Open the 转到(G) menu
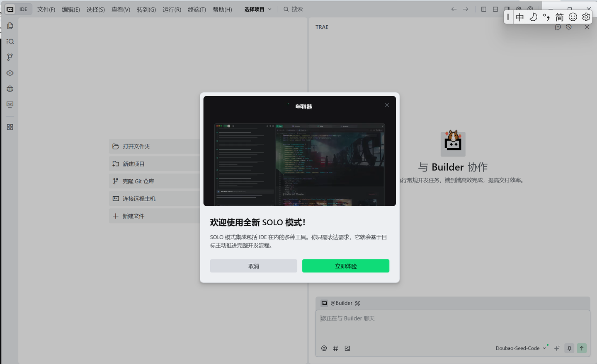The height and width of the screenshot is (364, 597). pos(146,9)
